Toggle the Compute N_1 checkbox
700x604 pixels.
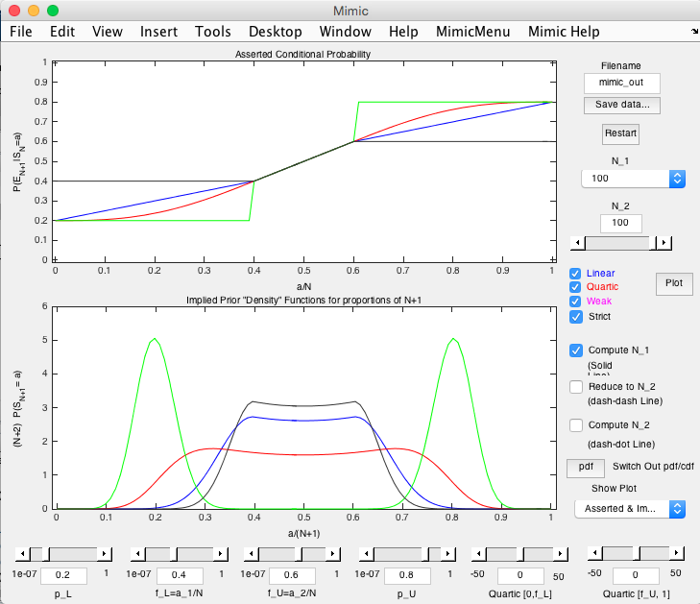(x=576, y=350)
